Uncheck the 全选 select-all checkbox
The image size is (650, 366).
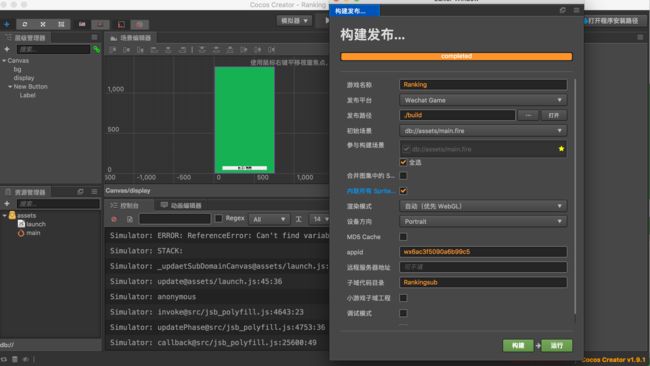click(x=403, y=162)
